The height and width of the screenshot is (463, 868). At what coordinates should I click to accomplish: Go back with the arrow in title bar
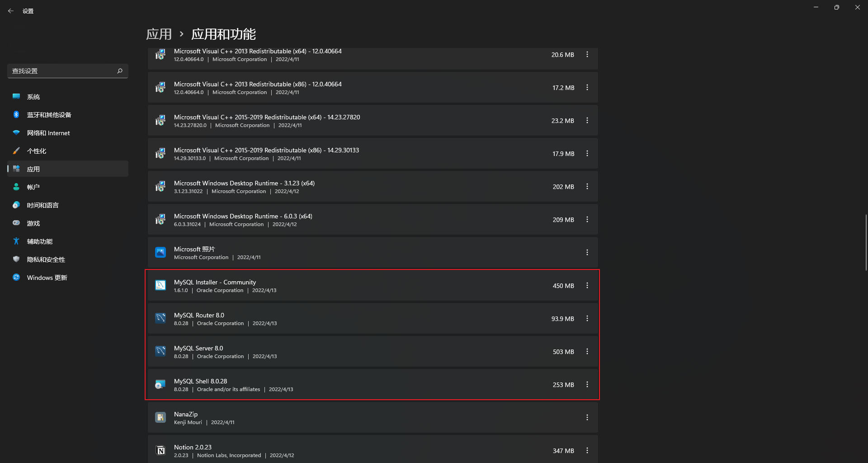point(11,11)
